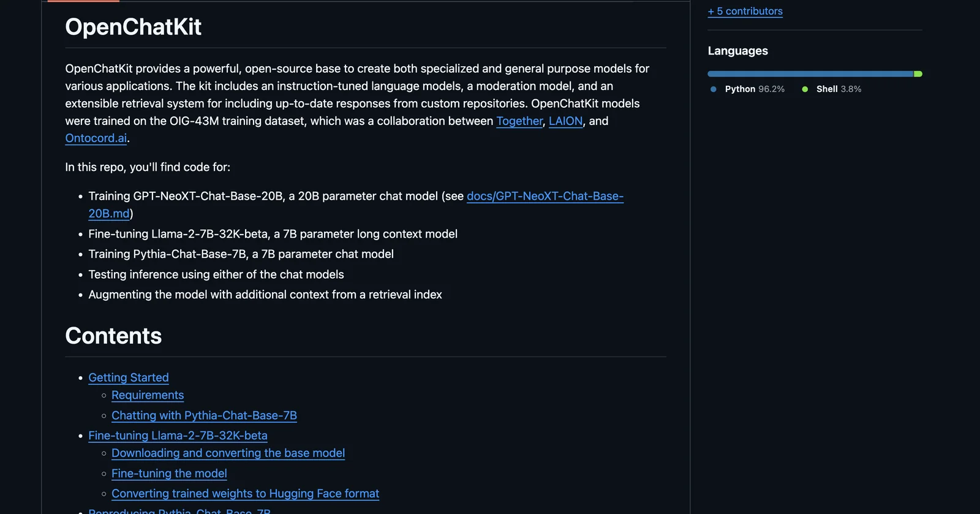The width and height of the screenshot is (980, 514).
Task: Click the Contents section heading
Action: pyautogui.click(x=113, y=336)
